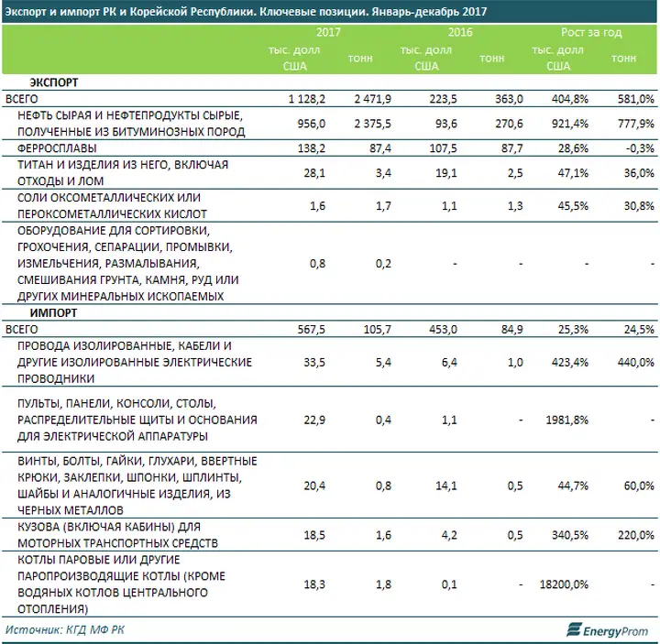Click the 2016 column header
Viewport: 660px width, 644px height.
click(460, 32)
